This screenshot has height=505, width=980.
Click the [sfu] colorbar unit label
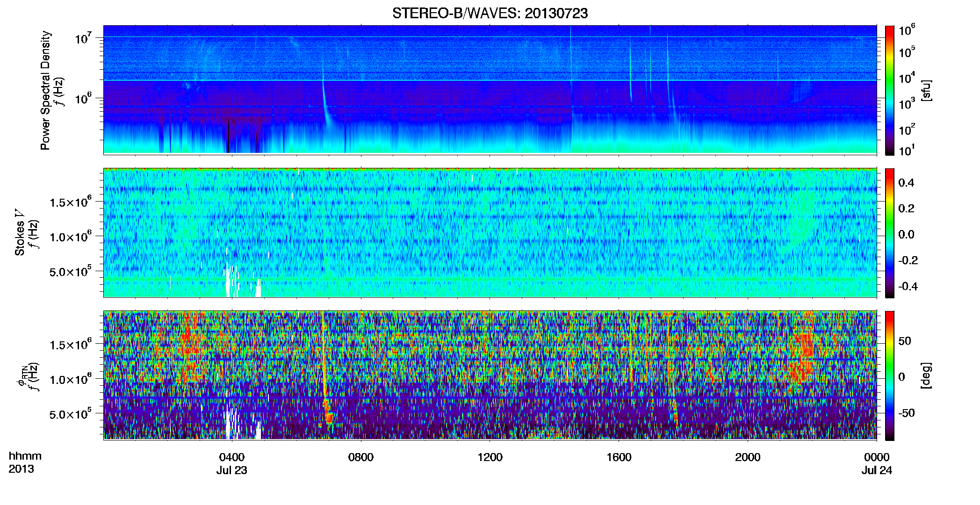(x=927, y=90)
